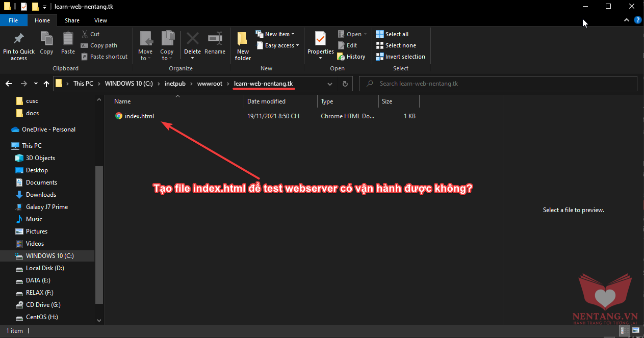The height and width of the screenshot is (338, 644).
Task: Refresh the current folder view
Action: pyautogui.click(x=345, y=84)
